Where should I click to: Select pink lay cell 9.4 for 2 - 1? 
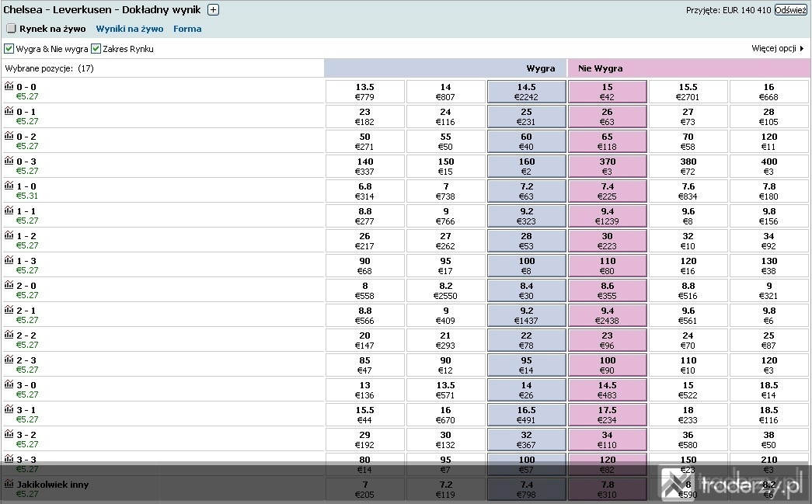click(608, 315)
